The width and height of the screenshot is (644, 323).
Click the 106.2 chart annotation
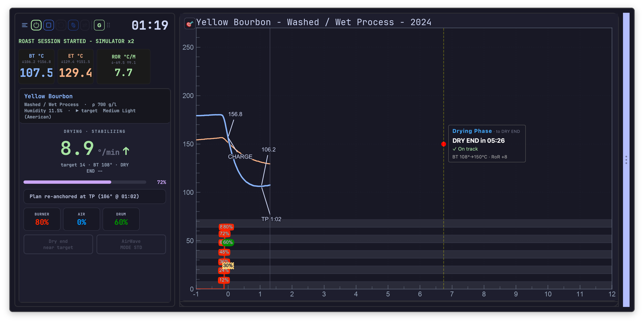pyautogui.click(x=268, y=150)
